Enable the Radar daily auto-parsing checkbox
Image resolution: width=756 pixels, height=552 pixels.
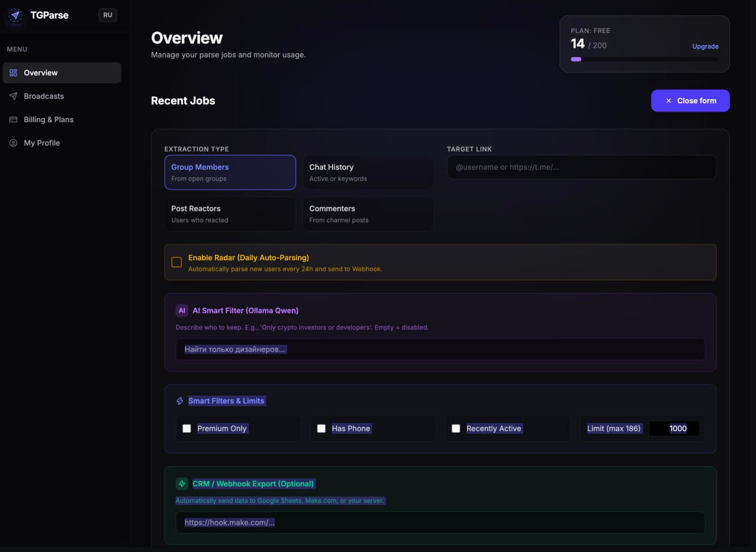(x=177, y=262)
